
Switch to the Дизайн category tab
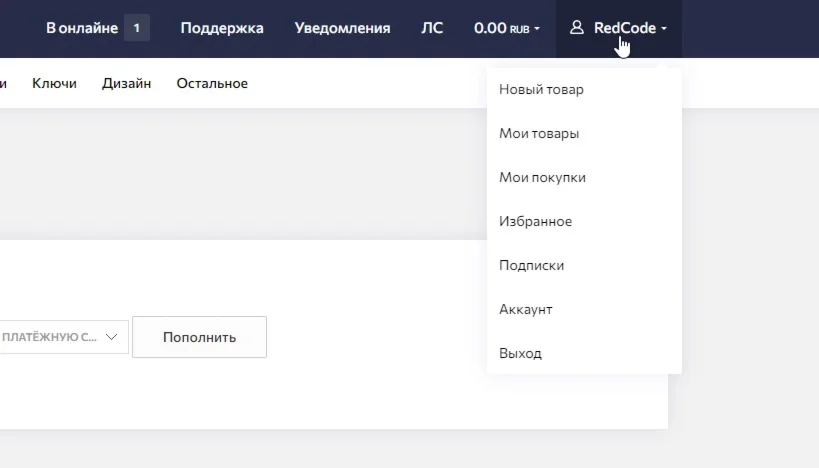[126, 83]
